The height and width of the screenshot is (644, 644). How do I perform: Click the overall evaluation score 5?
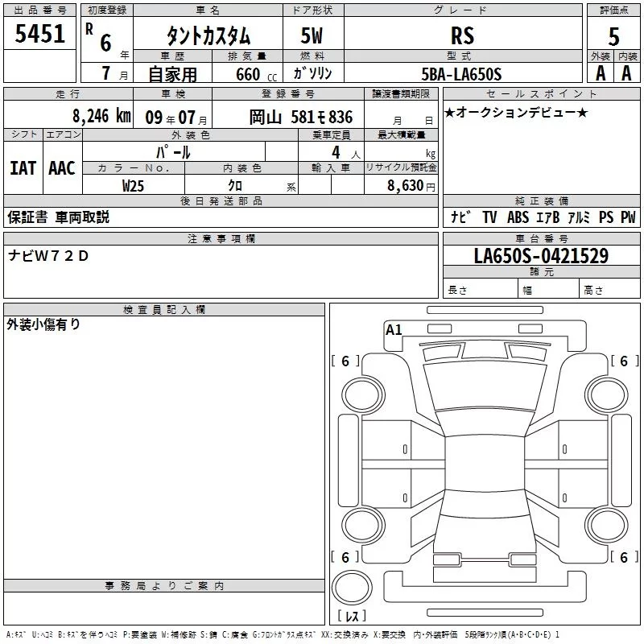(613, 35)
